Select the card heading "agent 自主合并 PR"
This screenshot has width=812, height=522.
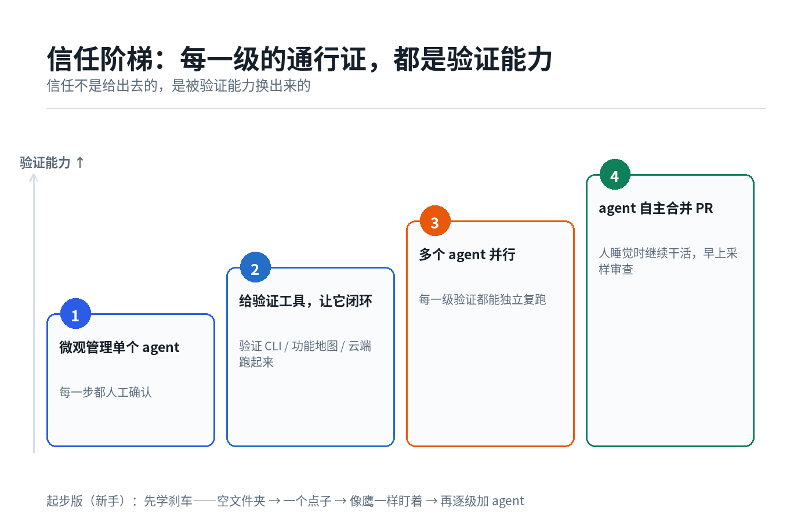pos(656,208)
